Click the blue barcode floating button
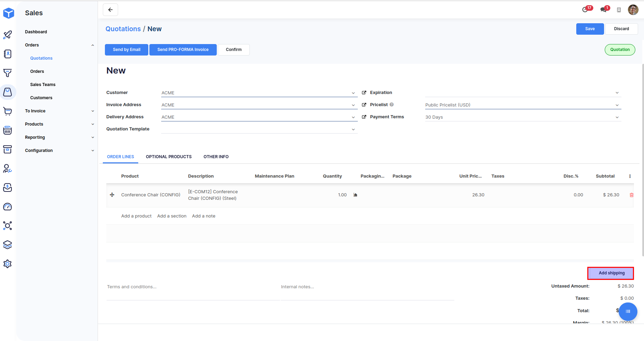644x341 pixels. pyautogui.click(x=628, y=312)
